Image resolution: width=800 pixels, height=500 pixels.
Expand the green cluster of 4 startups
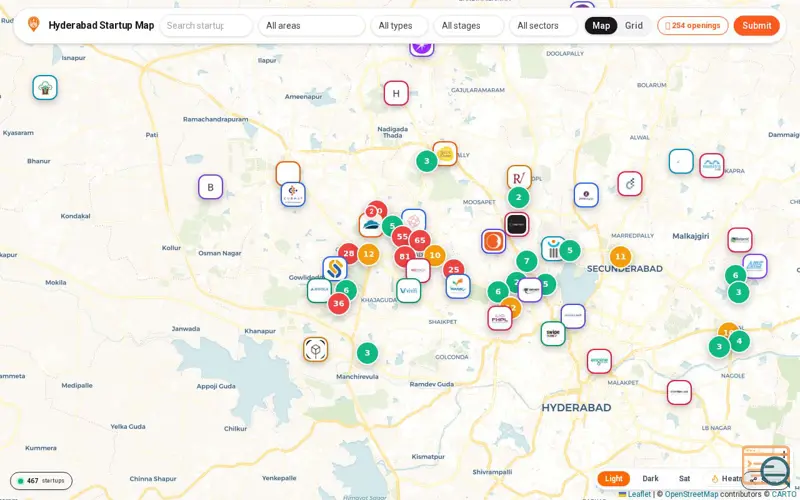739,341
